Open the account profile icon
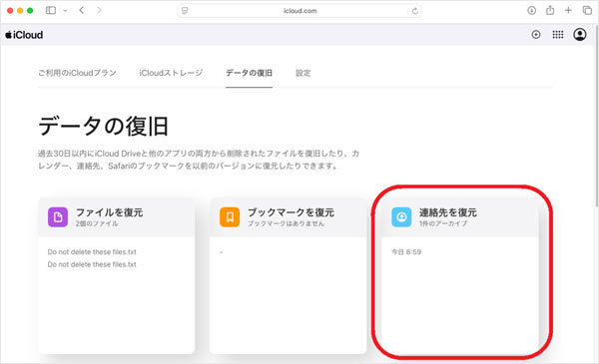The image size is (599, 364). point(579,35)
